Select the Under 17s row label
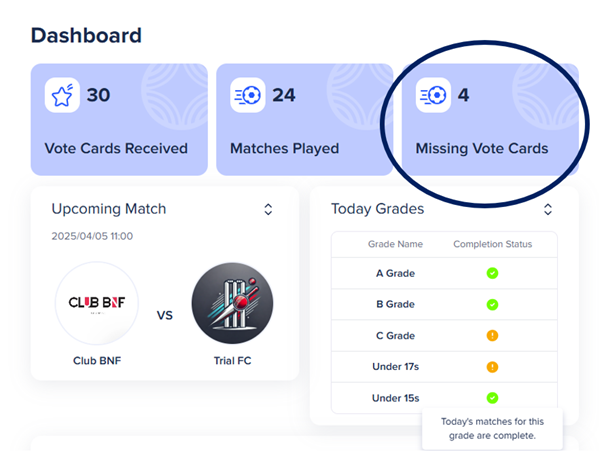 (393, 367)
